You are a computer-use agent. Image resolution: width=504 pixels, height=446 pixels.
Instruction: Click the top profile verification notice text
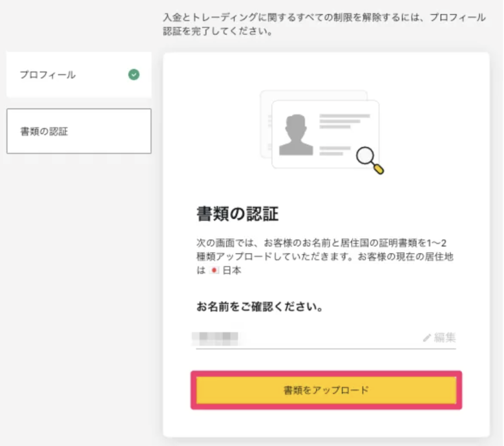pyautogui.click(x=324, y=24)
